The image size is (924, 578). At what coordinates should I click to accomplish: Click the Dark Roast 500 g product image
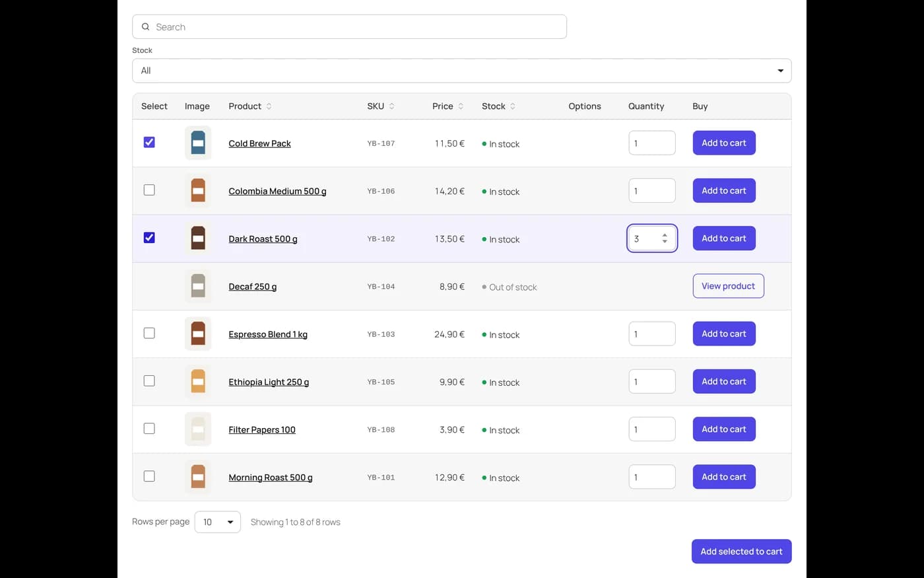click(x=198, y=238)
